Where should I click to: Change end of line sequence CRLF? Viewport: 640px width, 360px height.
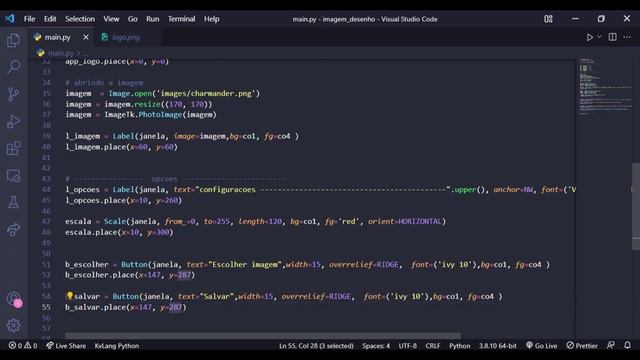pos(433,346)
